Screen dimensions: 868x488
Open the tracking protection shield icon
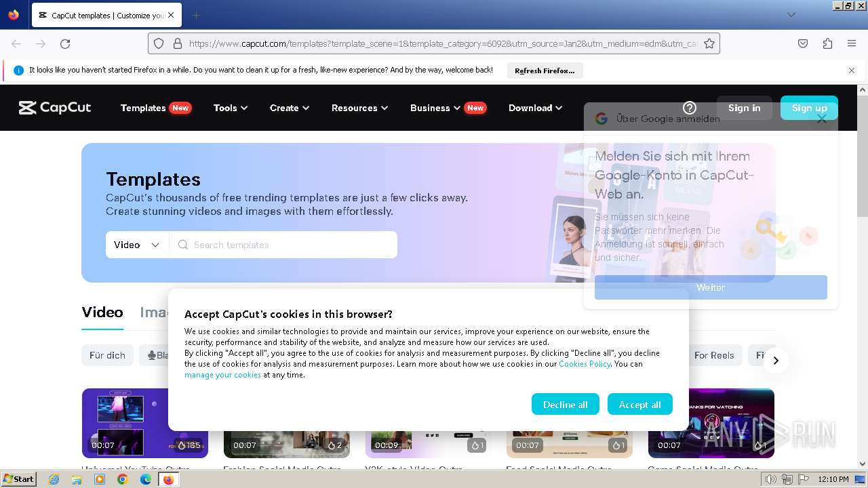[159, 43]
